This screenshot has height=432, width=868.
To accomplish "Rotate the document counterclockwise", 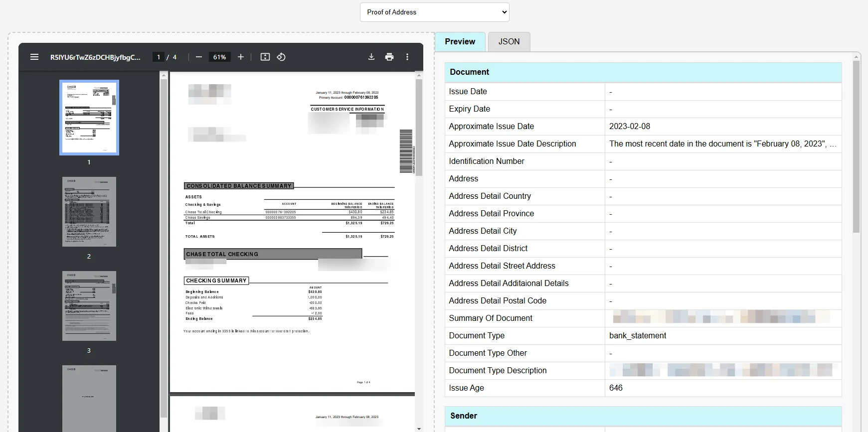I will click(x=281, y=57).
